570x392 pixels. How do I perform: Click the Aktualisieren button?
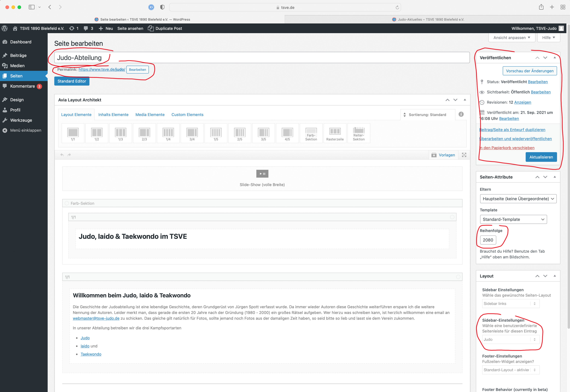541,157
